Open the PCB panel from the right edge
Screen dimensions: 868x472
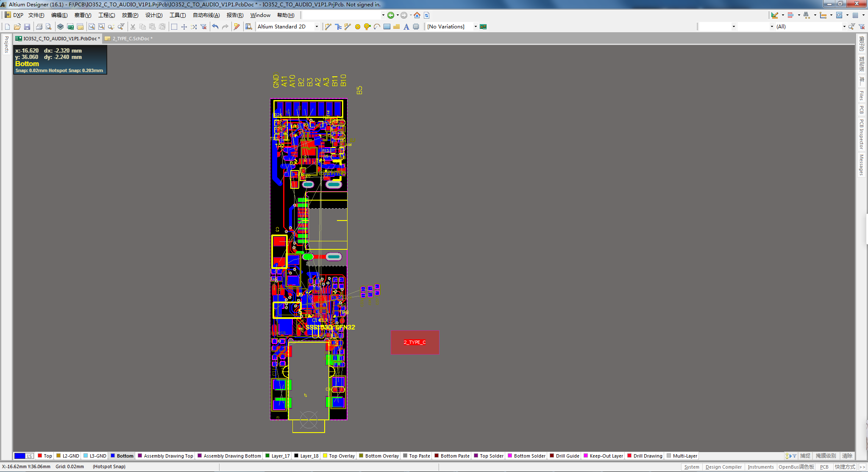[x=861, y=110]
